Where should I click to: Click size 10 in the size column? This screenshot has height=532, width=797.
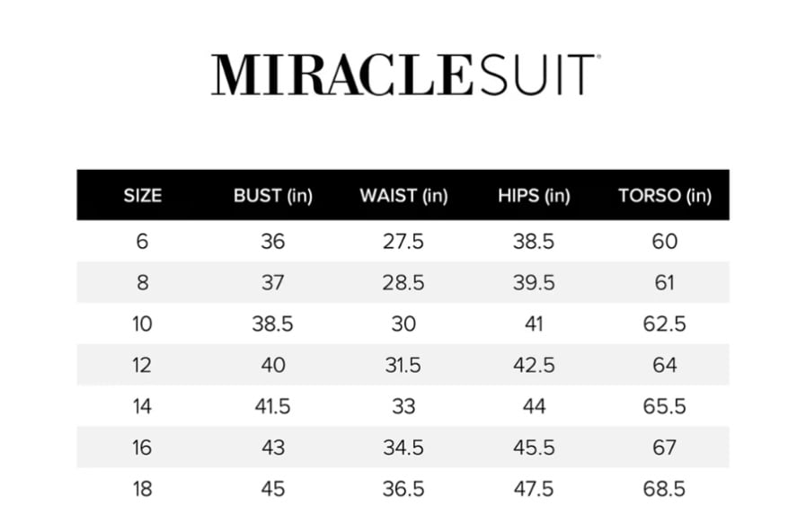coord(142,324)
